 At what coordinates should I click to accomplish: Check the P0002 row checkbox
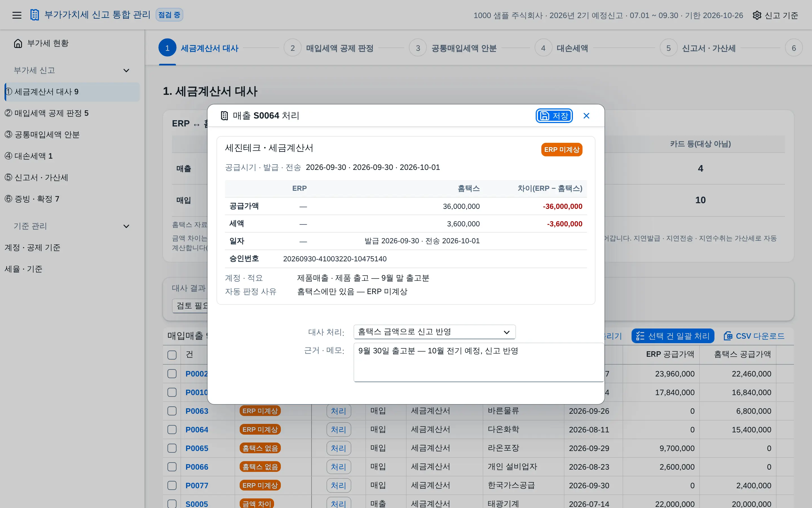click(x=172, y=374)
